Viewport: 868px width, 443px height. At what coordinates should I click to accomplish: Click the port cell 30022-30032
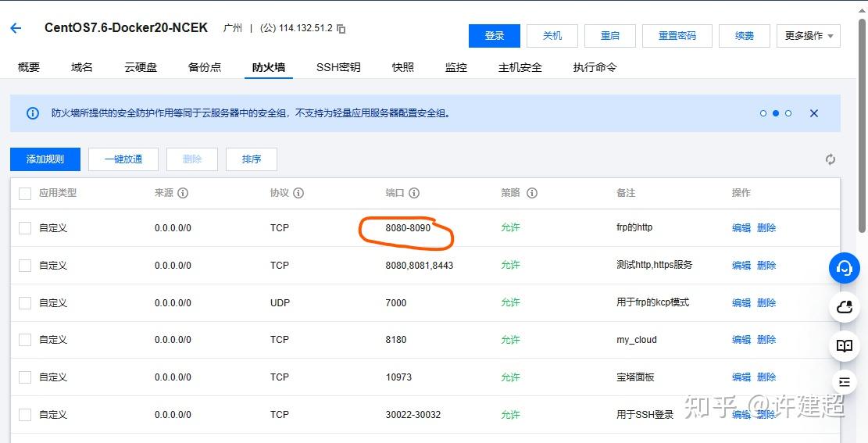413,415
